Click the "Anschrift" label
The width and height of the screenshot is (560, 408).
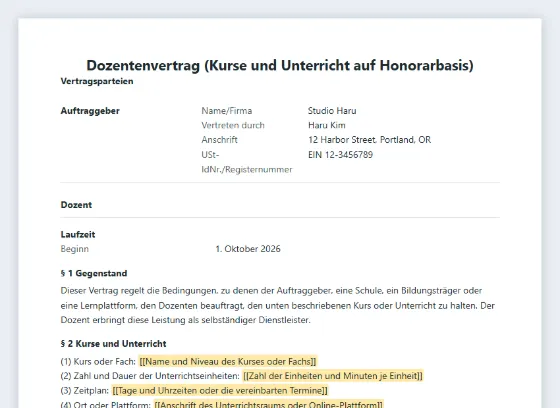click(219, 140)
